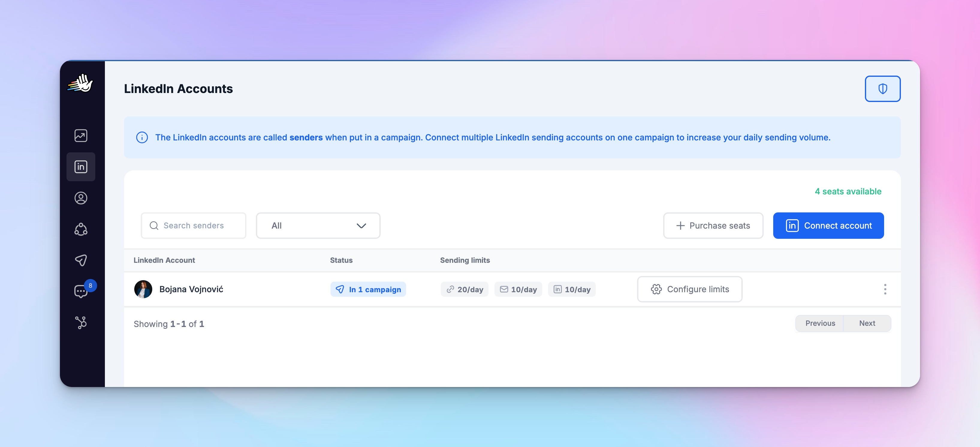Click the 20/day connection limit chip
Screen dimensions: 980x447
coord(465,289)
